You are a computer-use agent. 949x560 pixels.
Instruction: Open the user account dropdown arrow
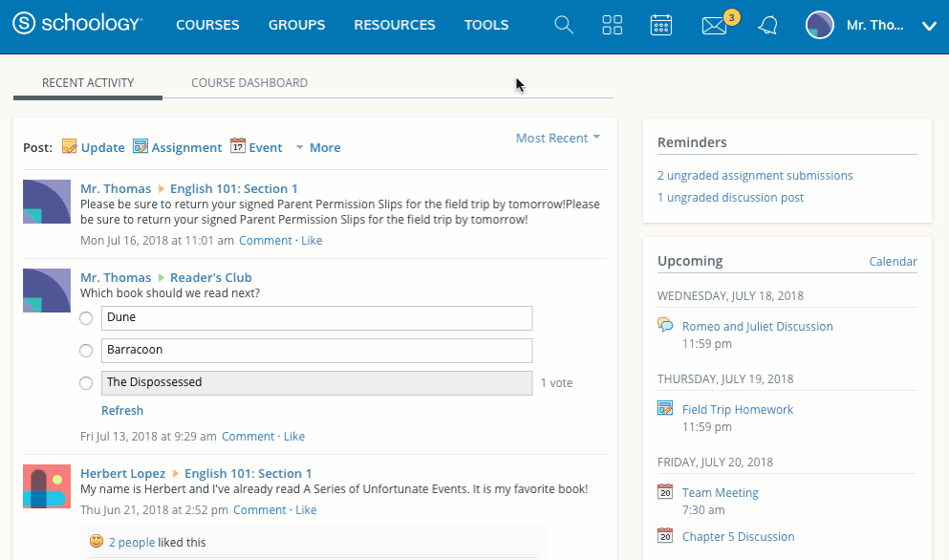pos(929,26)
